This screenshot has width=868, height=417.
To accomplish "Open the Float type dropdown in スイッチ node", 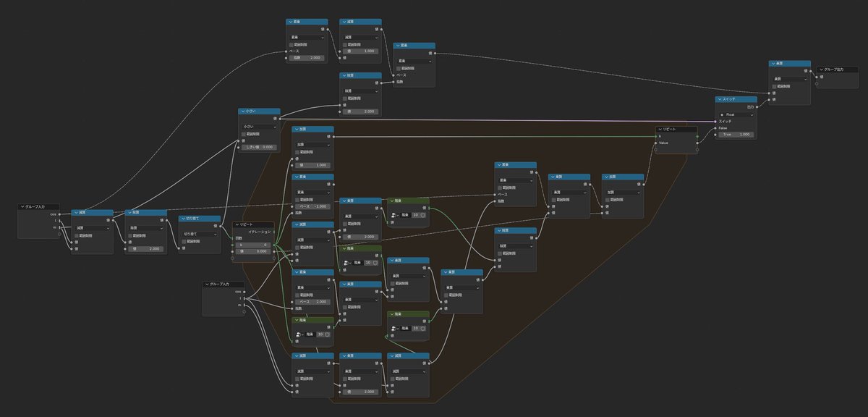I will (x=736, y=114).
